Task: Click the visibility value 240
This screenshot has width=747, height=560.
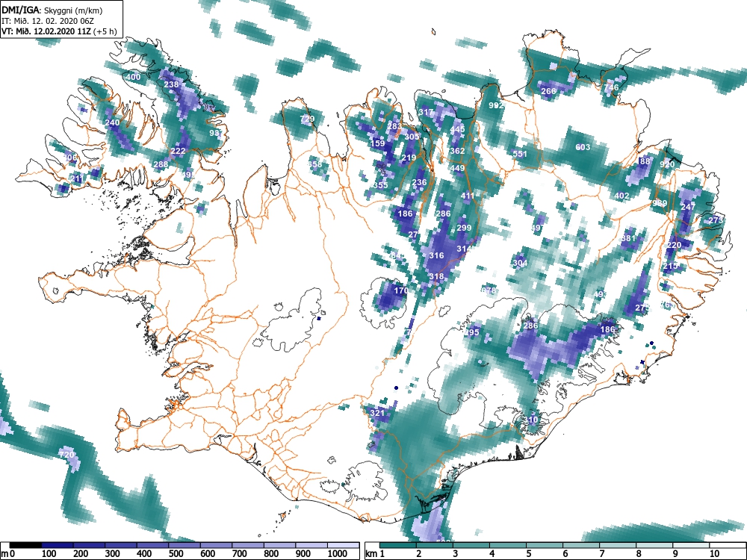Action: pyautogui.click(x=112, y=122)
